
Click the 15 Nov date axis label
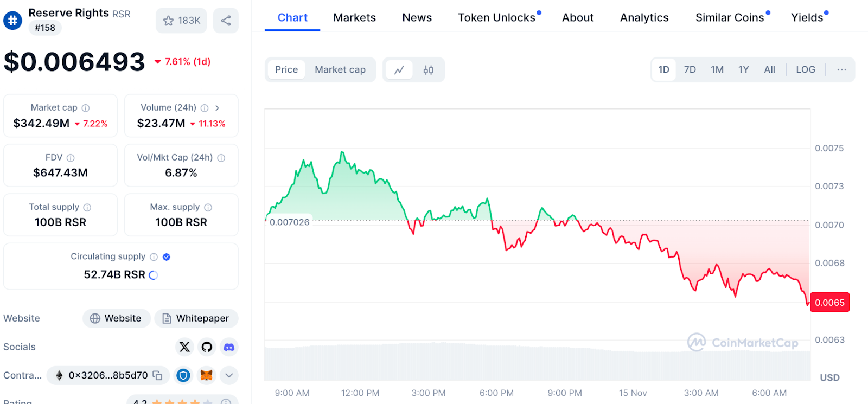(633, 393)
